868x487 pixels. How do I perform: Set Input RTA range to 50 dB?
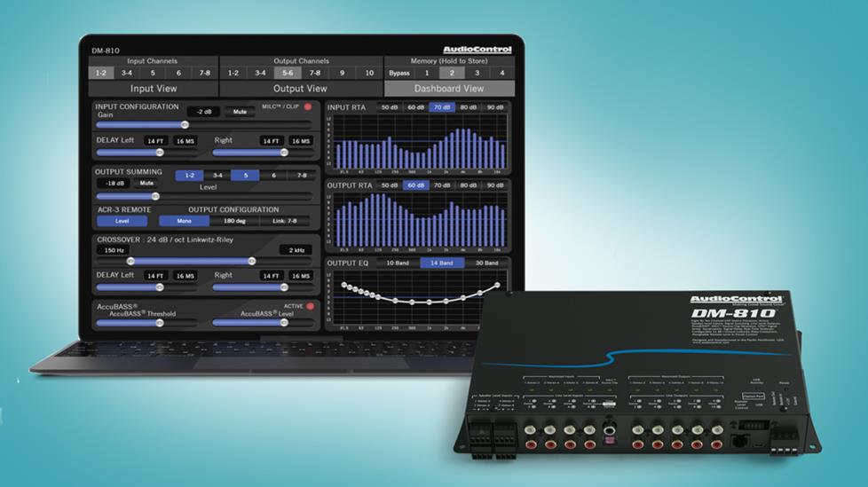[x=389, y=107]
